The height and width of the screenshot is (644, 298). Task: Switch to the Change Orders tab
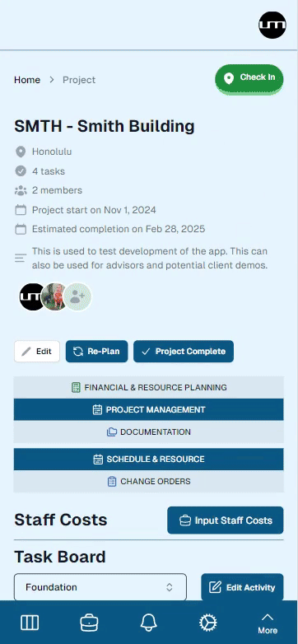(149, 482)
